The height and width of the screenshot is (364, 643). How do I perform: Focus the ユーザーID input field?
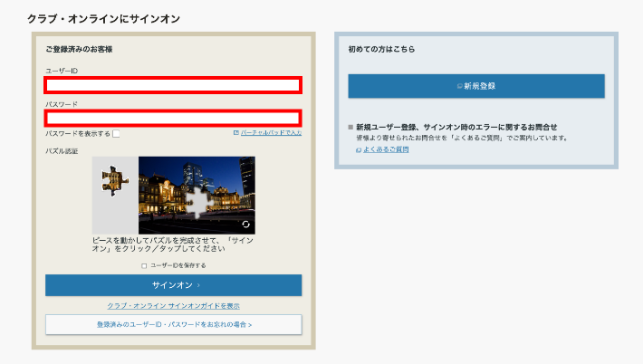[173, 85]
